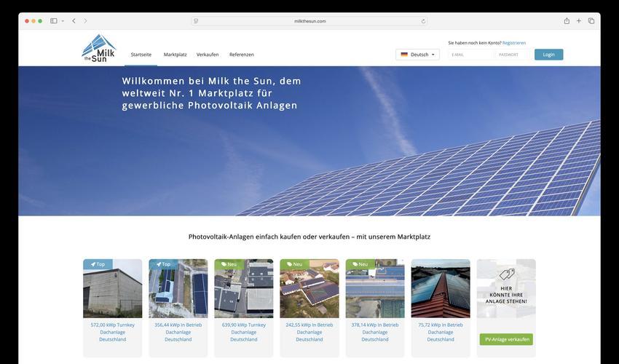This screenshot has width=619, height=364.
Task: Reload the page with the refresh icon
Action: (424, 21)
